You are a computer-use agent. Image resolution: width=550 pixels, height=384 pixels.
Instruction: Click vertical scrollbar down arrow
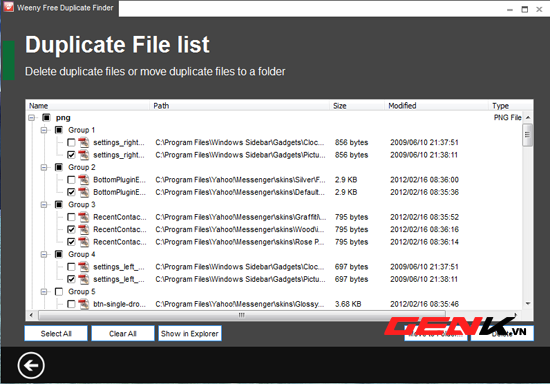[528, 304]
